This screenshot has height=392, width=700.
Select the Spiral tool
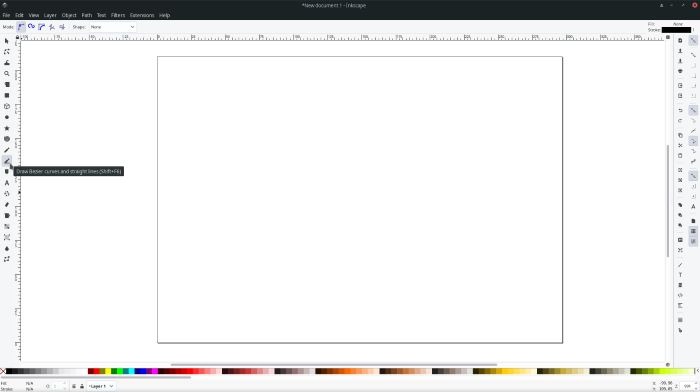click(x=7, y=139)
